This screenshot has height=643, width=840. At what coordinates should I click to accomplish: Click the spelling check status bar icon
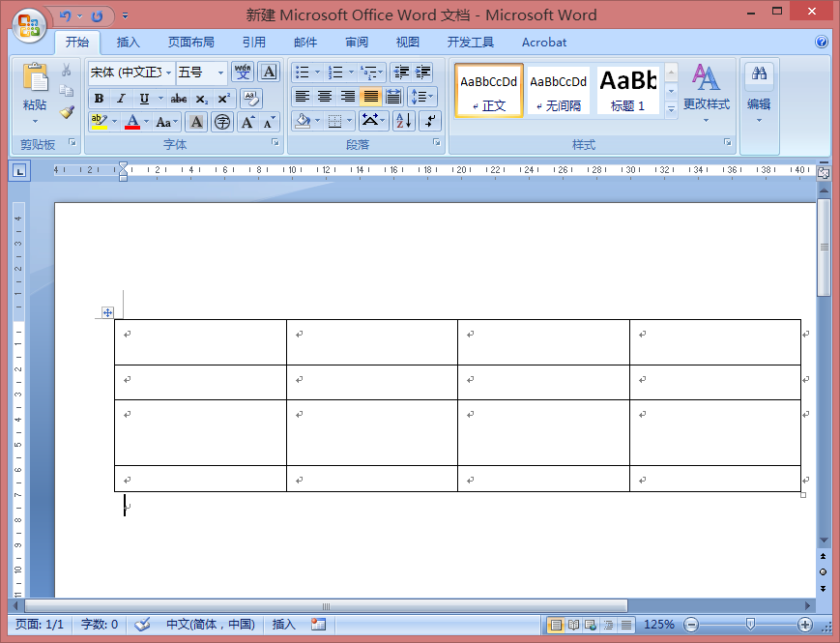coord(142,625)
